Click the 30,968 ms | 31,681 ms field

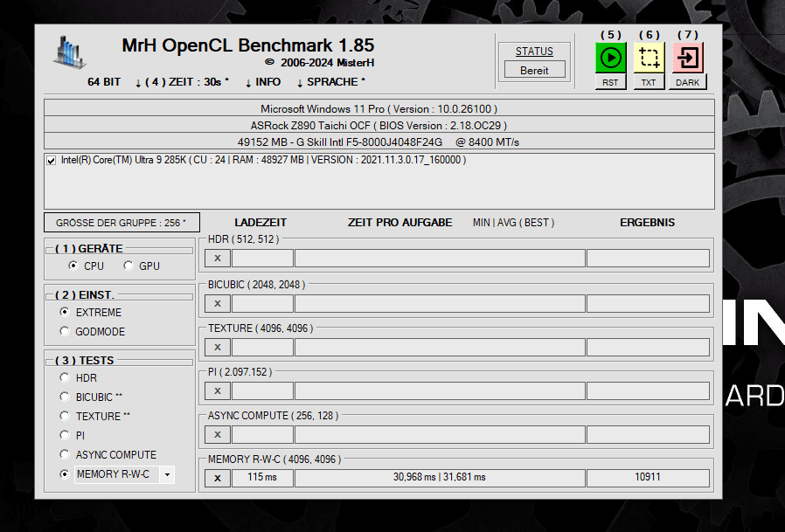point(440,478)
